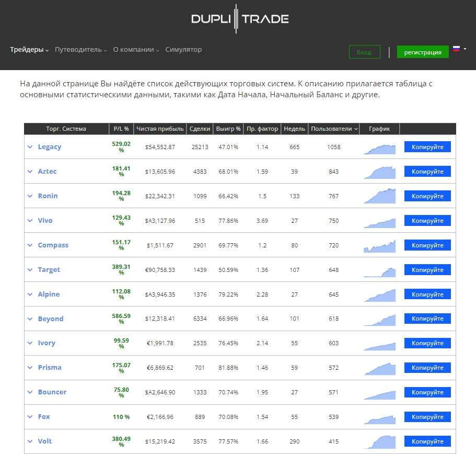Go to the Симулятор page
This screenshot has height=454, width=476.
(x=183, y=50)
